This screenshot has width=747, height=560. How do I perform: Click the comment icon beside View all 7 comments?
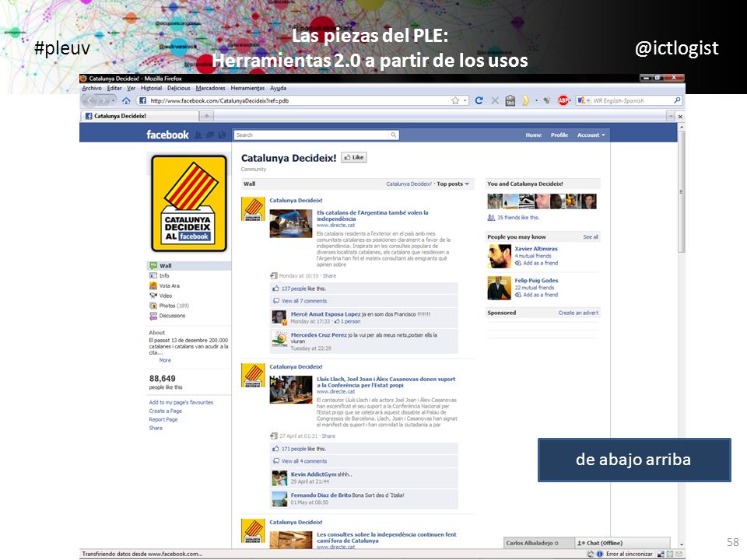tap(275, 301)
